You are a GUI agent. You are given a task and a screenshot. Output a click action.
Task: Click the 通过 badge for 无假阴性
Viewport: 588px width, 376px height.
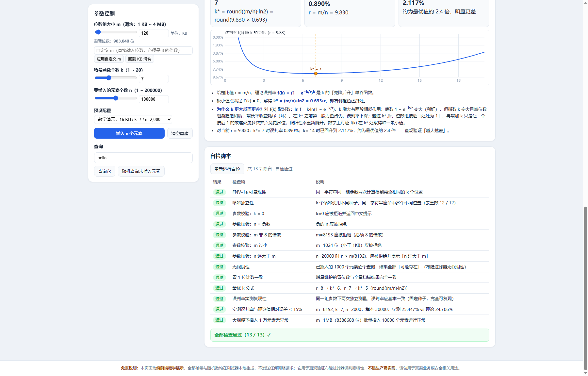pos(220,267)
